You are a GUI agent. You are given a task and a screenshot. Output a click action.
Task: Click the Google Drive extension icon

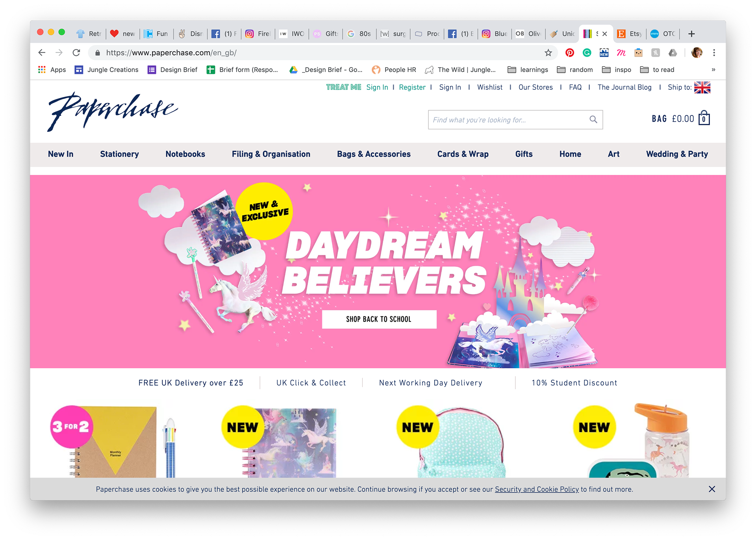pyautogui.click(x=673, y=53)
